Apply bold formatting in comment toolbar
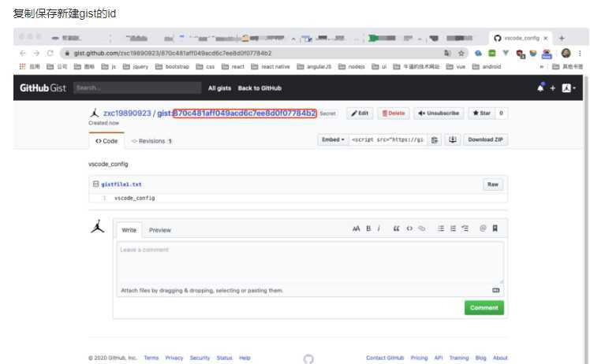This screenshot has height=364, width=590. click(368, 228)
